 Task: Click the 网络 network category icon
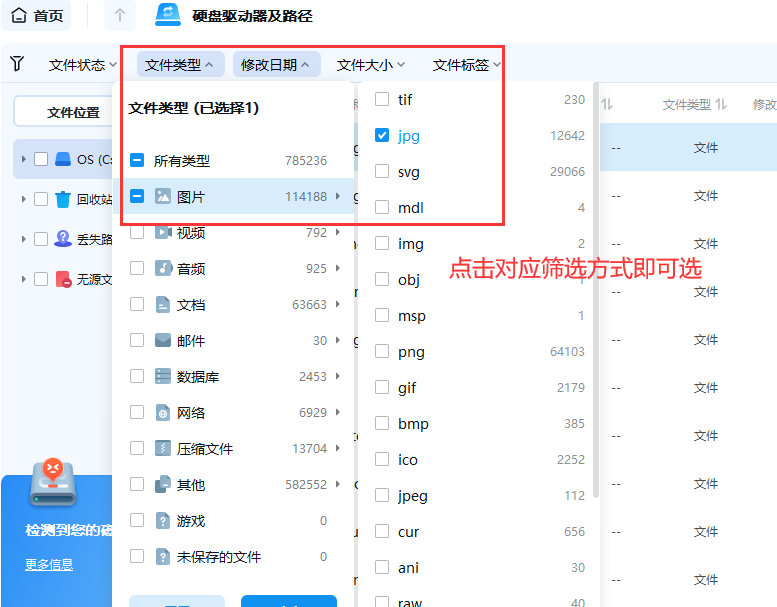click(x=163, y=412)
